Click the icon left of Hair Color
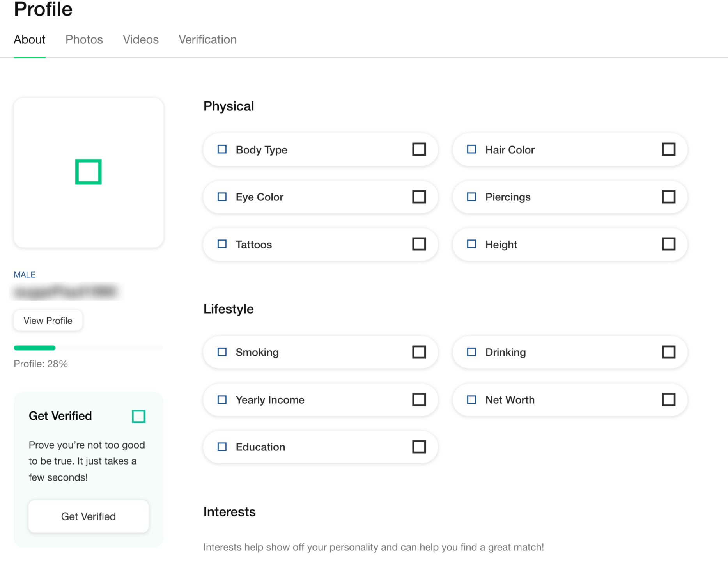728x564 pixels. [x=471, y=149]
